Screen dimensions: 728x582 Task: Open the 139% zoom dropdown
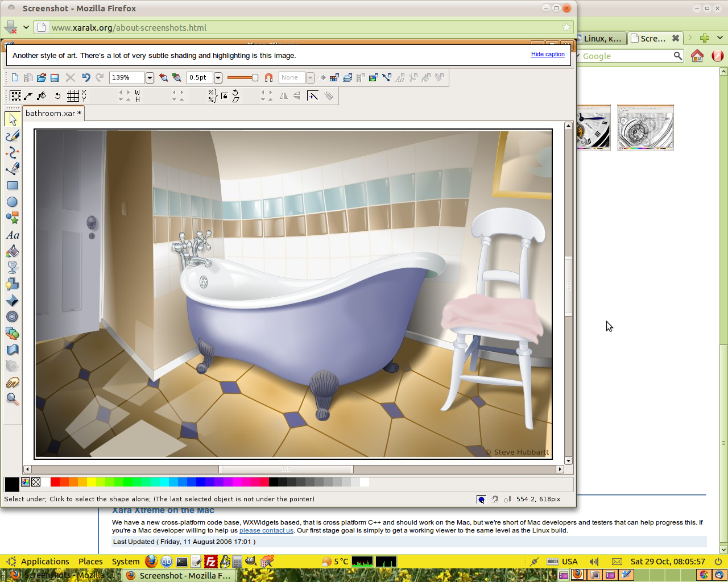[x=150, y=78]
